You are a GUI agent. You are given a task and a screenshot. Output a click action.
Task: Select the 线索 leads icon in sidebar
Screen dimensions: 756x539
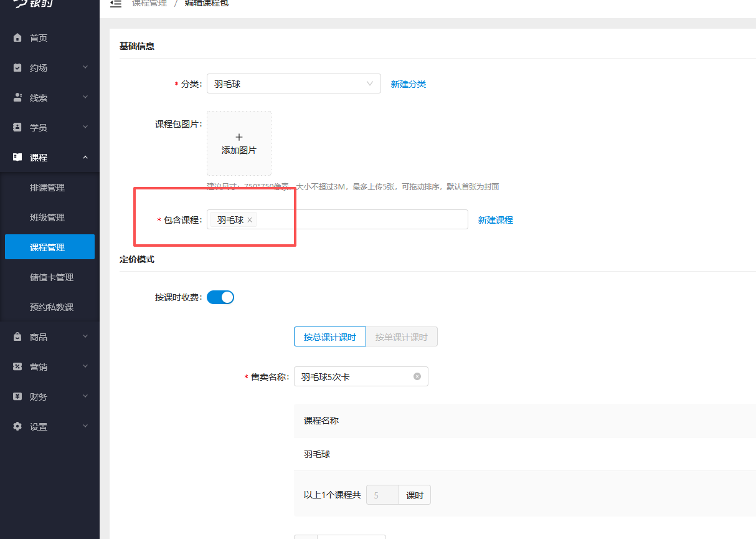pyautogui.click(x=19, y=97)
